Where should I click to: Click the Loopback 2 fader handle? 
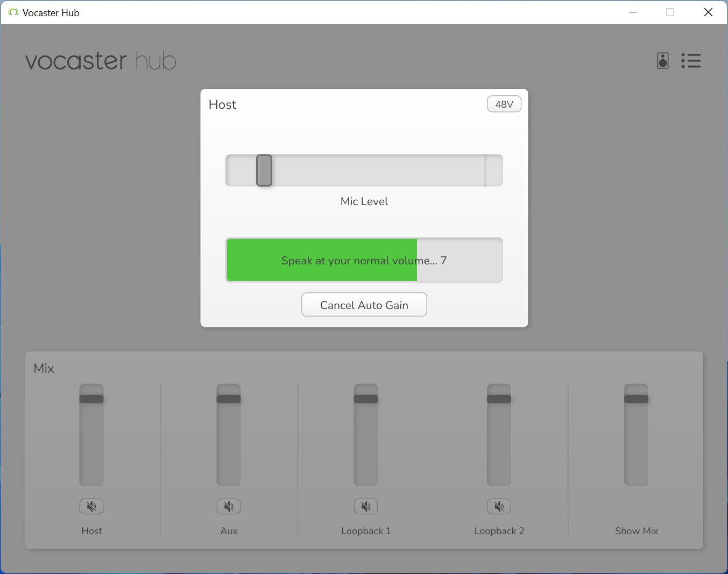pyautogui.click(x=499, y=399)
